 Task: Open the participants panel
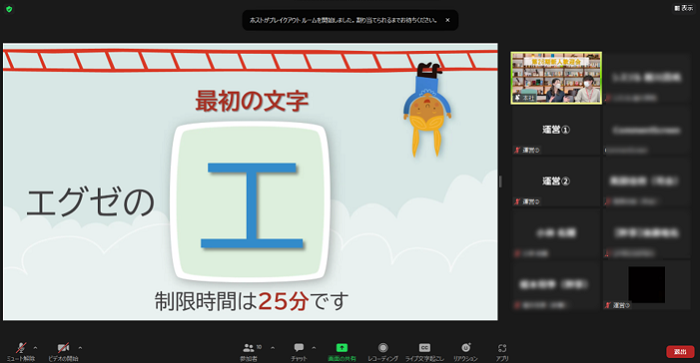click(x=250, y=350)
